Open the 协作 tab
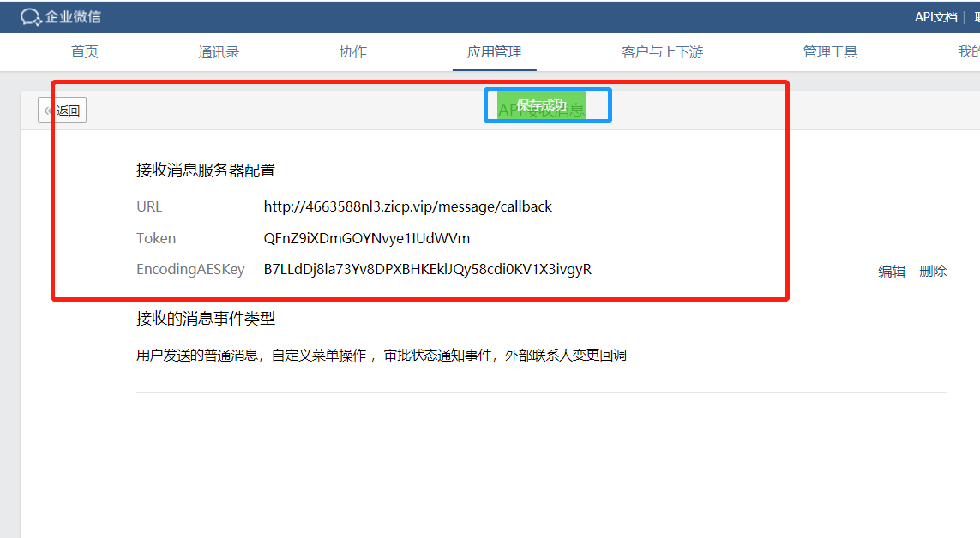 coord(353,51)
